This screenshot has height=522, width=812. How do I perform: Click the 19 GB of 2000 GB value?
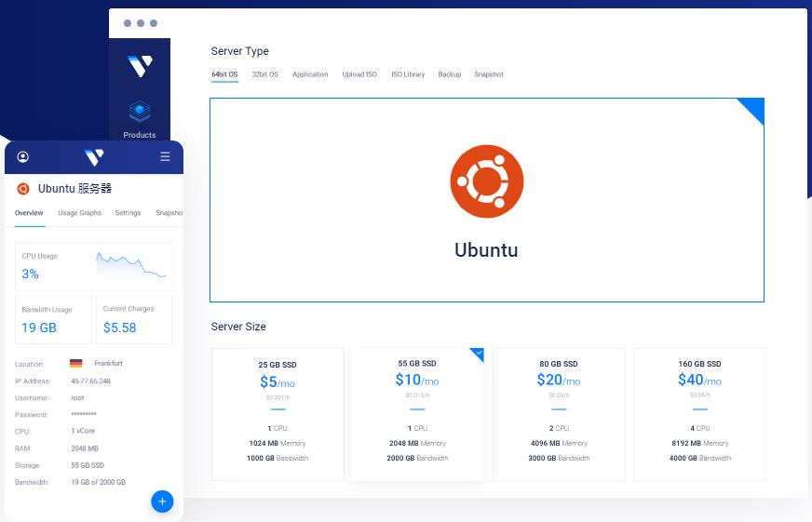(x=99, y=482)
